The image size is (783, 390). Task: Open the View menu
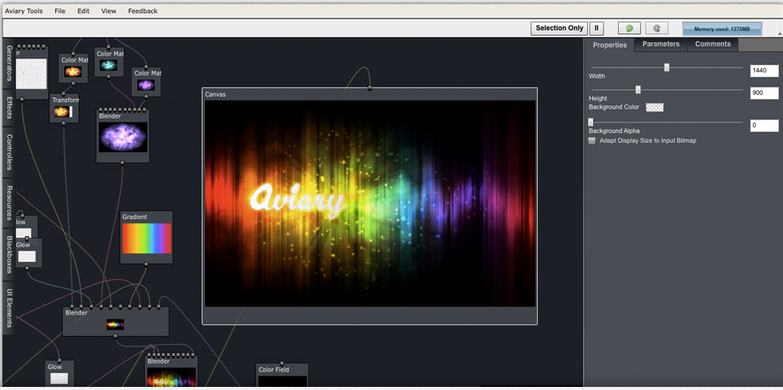[108, 11]
